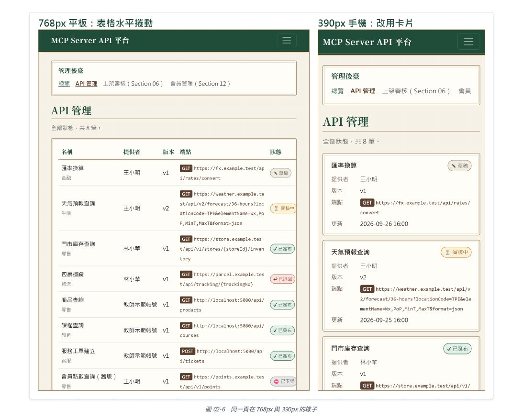
Task: Select 天氣預報查詢 name in table
Action: [78, 203]
